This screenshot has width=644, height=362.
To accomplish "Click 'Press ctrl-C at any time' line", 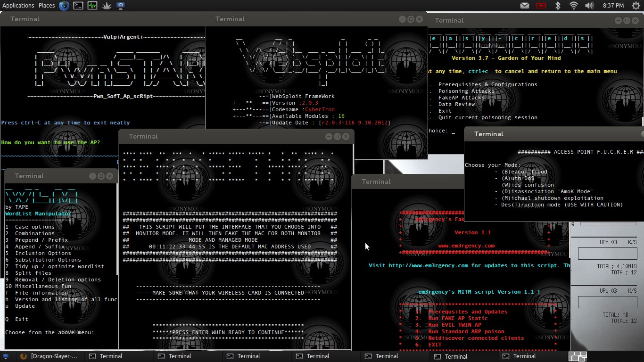I will 66,123.
